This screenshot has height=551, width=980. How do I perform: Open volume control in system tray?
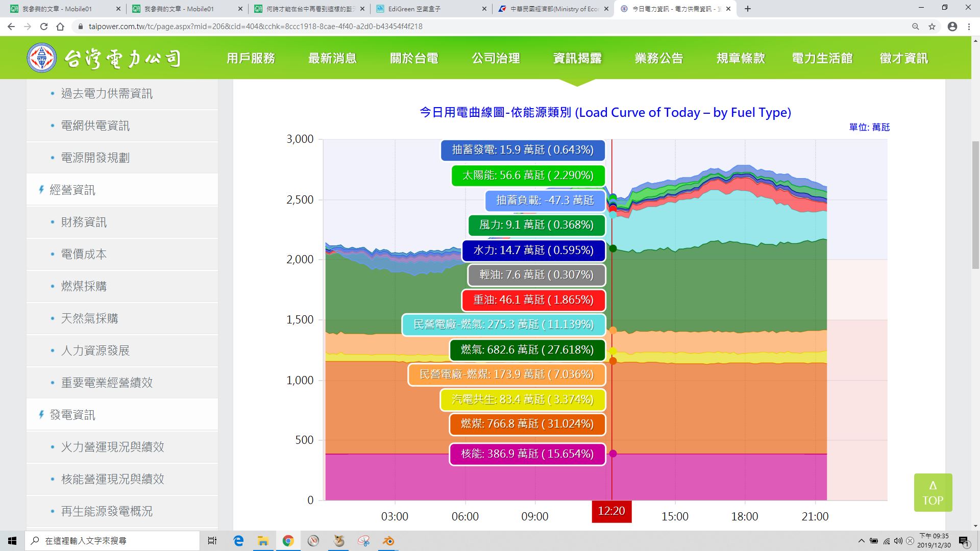click(898, 541)
